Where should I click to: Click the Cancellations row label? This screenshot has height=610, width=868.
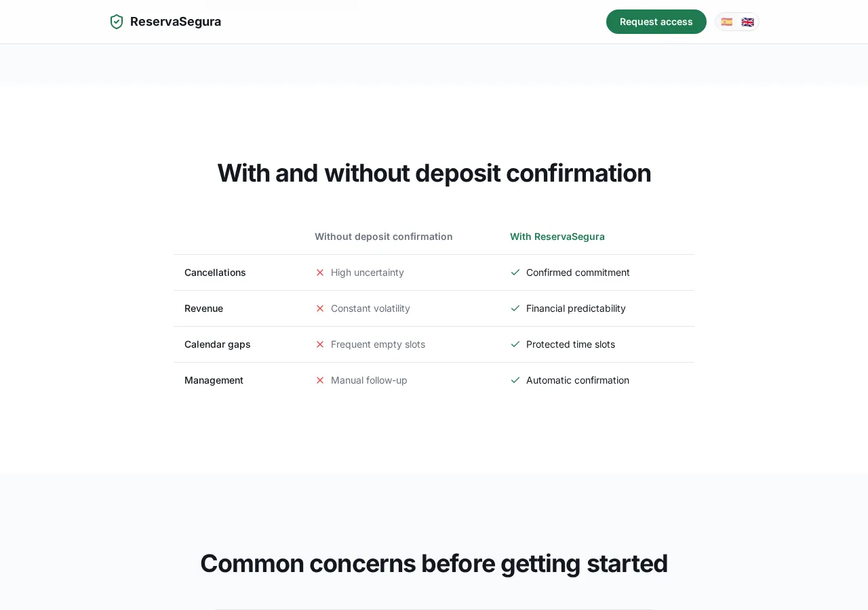[215, 272]
